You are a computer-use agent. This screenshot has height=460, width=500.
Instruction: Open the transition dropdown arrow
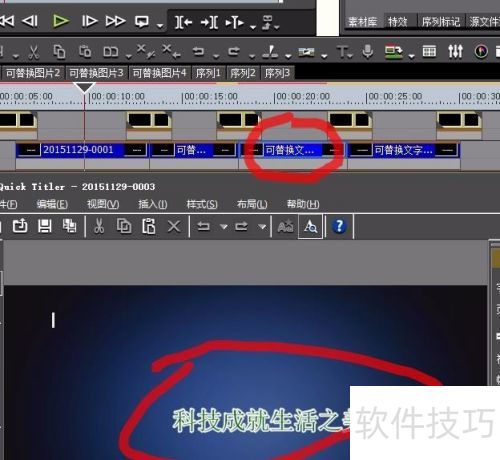click(x=324, y=56)
